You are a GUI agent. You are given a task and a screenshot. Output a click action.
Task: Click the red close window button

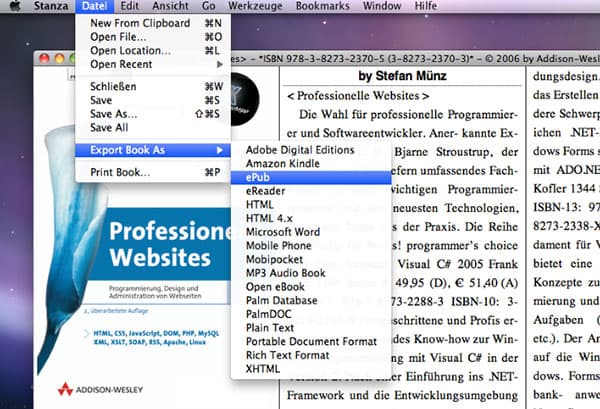pyautogui.click(x=44, y=59)
